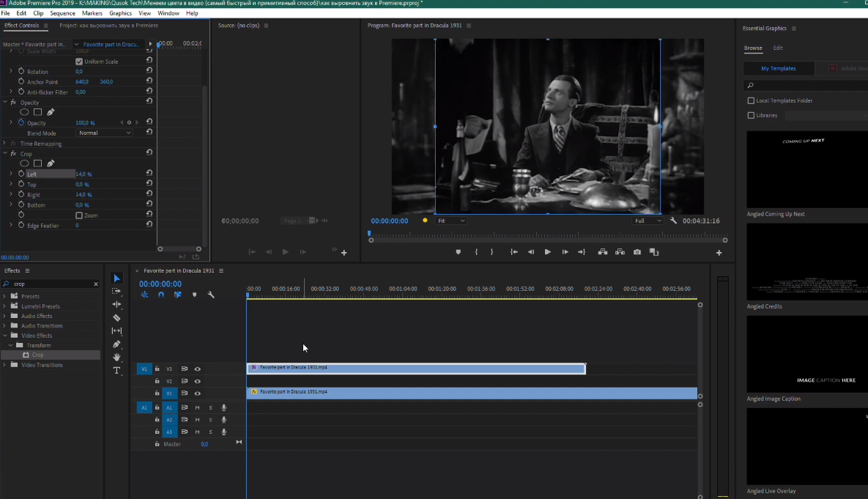Play the Program monitor
This screenshot has width=868, height=499.
(547, 252)
